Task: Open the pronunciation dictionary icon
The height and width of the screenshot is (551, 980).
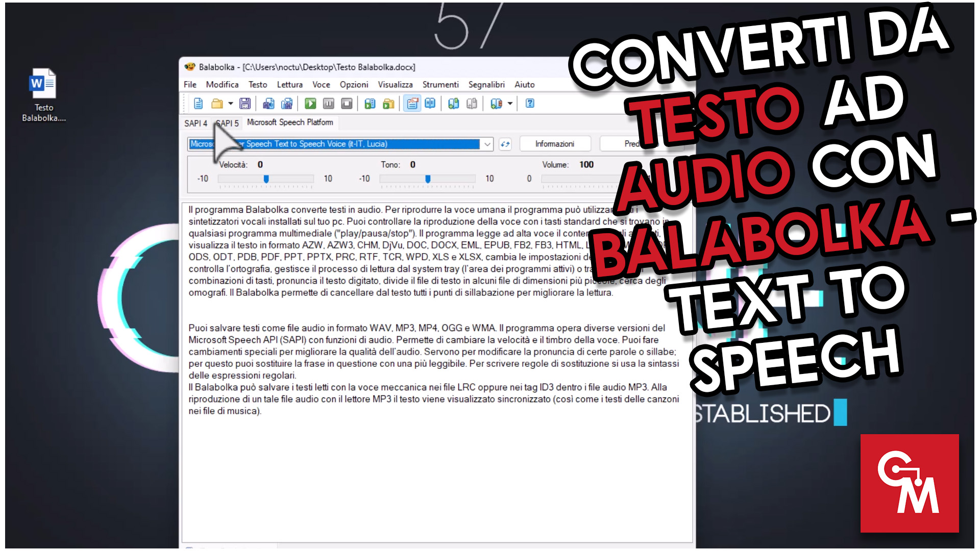Action: click(430, 104)
